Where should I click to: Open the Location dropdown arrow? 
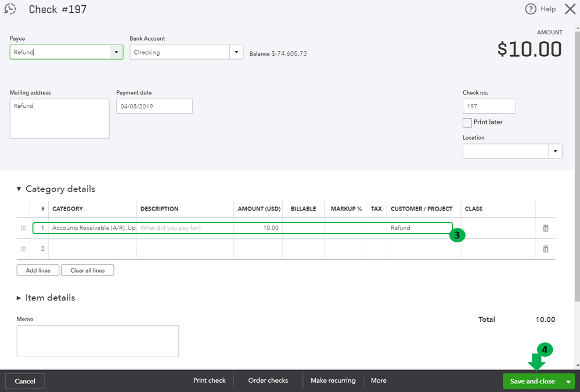[x=555, y=151]
